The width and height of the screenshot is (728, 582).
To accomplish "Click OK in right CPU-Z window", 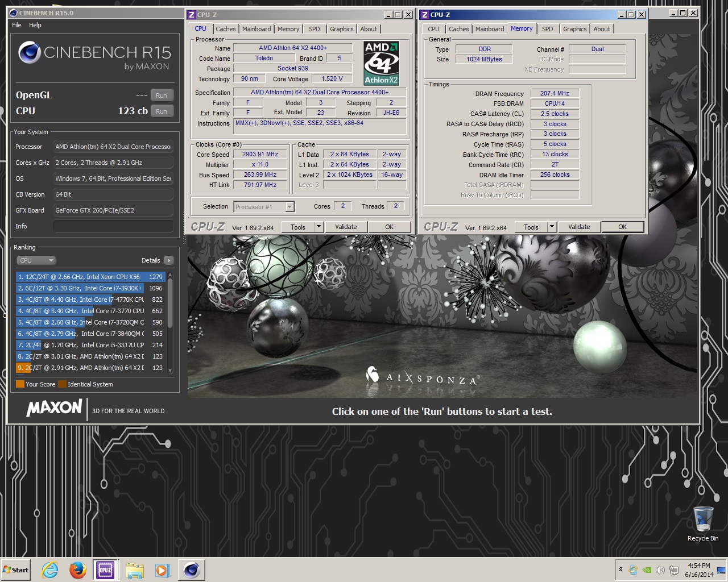I will pos(622,227).
